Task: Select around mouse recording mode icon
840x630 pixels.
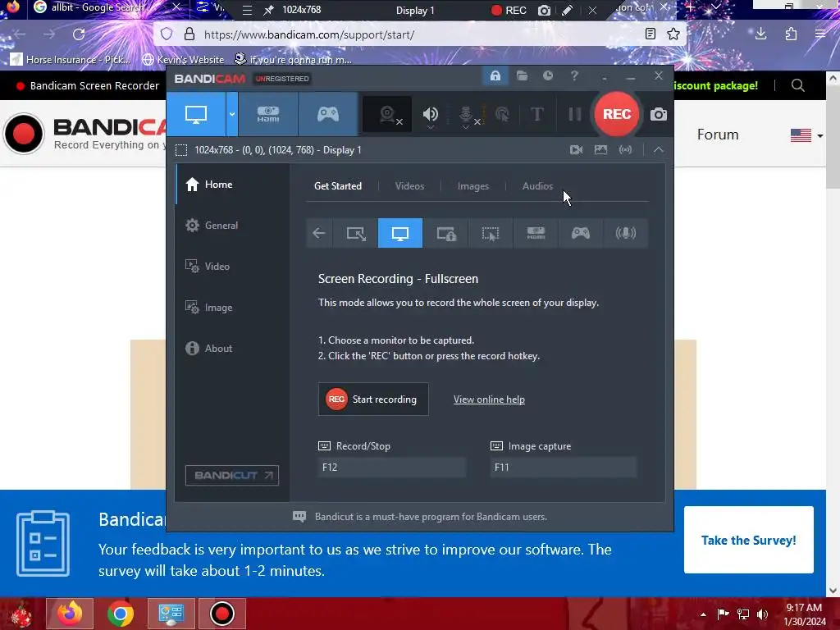Action: 491,233
